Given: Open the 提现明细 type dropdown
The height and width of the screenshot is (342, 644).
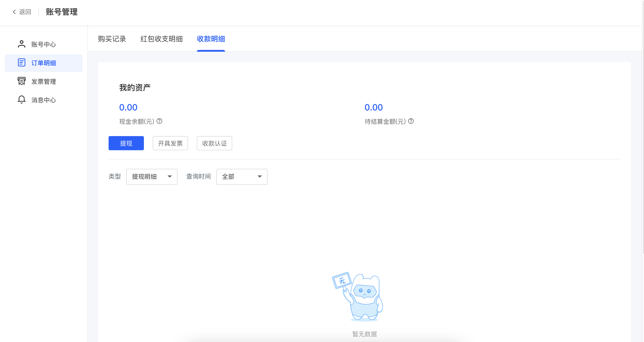Looking at the screenshot, I should point(151,177).
